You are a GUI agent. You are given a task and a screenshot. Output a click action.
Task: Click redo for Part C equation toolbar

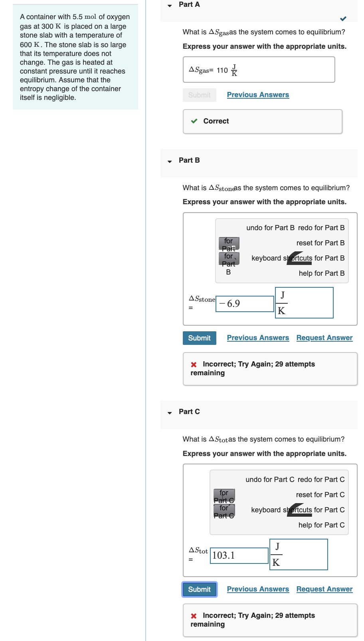point(322,480)
